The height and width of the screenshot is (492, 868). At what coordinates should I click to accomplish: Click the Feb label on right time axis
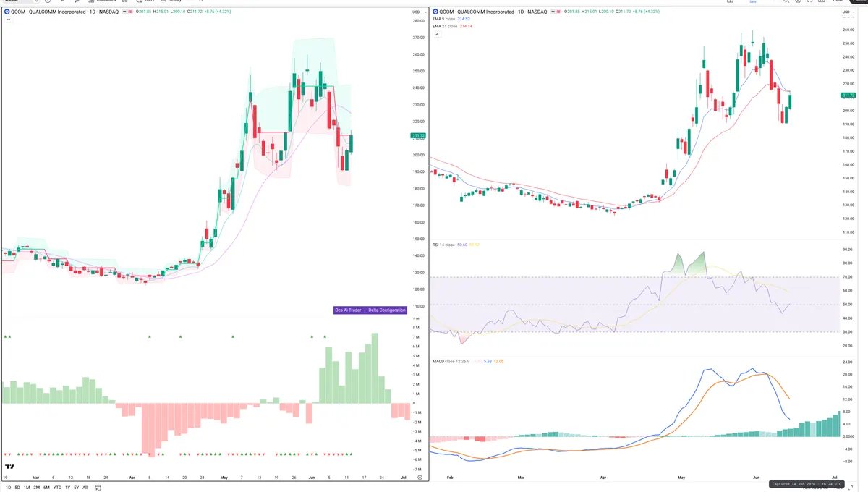450,478
